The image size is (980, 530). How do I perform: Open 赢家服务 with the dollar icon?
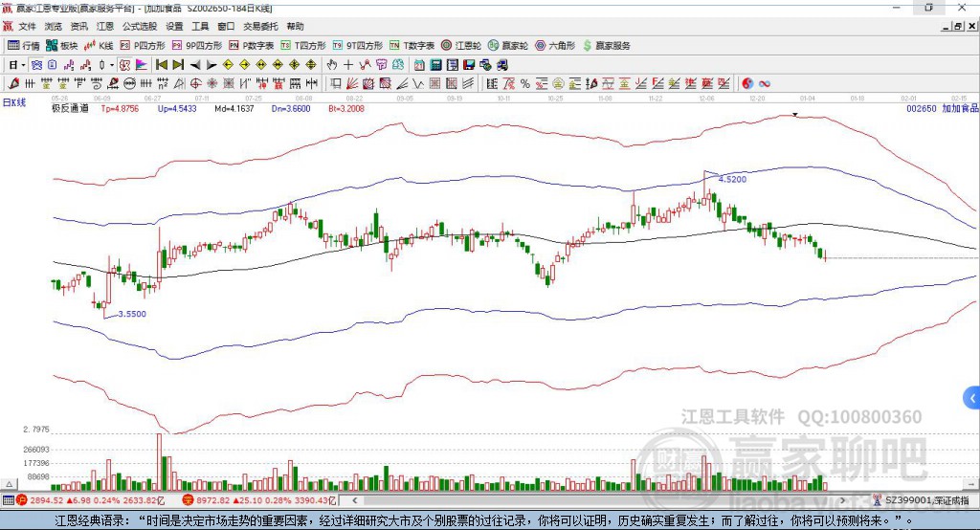coord(606,46)
